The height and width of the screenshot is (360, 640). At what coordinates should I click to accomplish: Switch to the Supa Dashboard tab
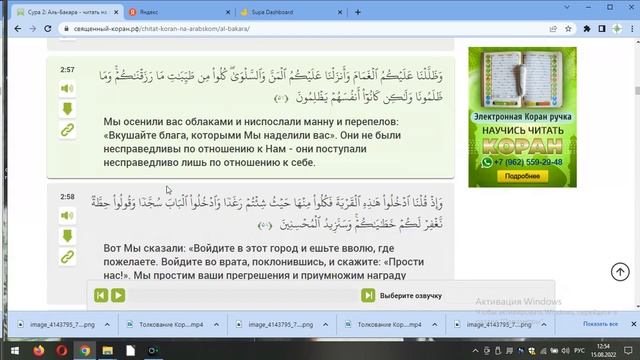click(x=291, y=12)
